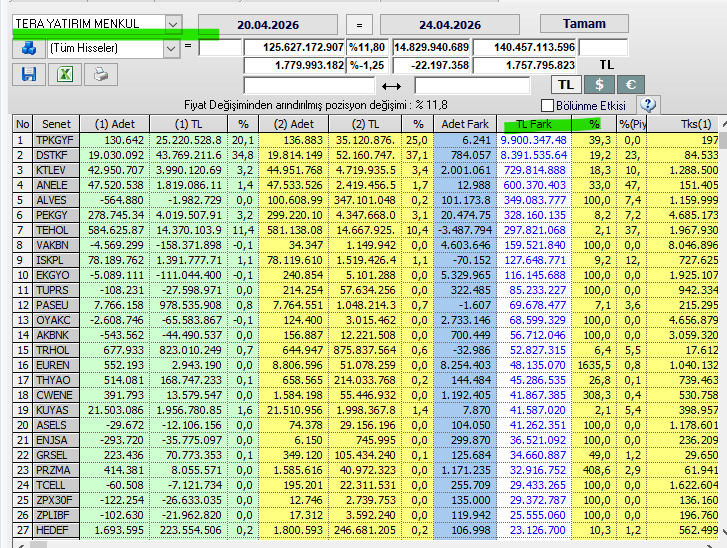Select the TUPRS stock cell
Screen dimensions: 727x548
coord(56,290)
